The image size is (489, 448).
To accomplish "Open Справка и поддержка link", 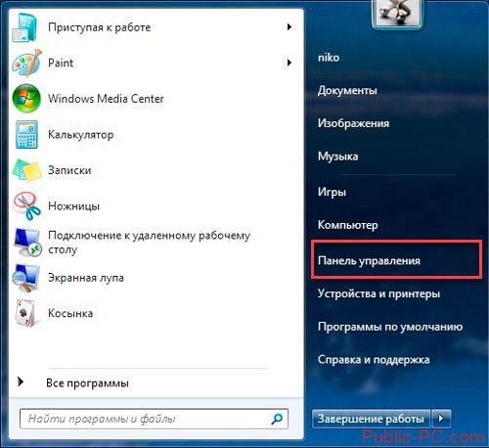I will coord(374,360).
